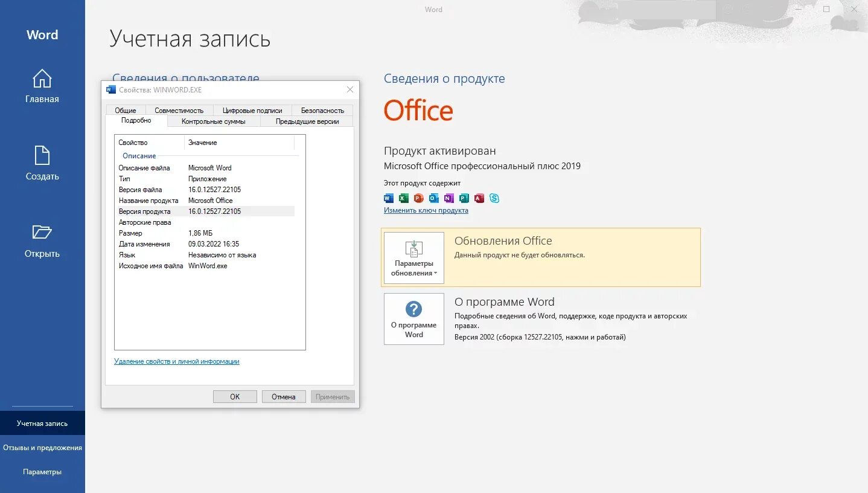Click the Office logo text
This screenshot has width=868, height=493.
pyautogui.click(x=418, y=111)
